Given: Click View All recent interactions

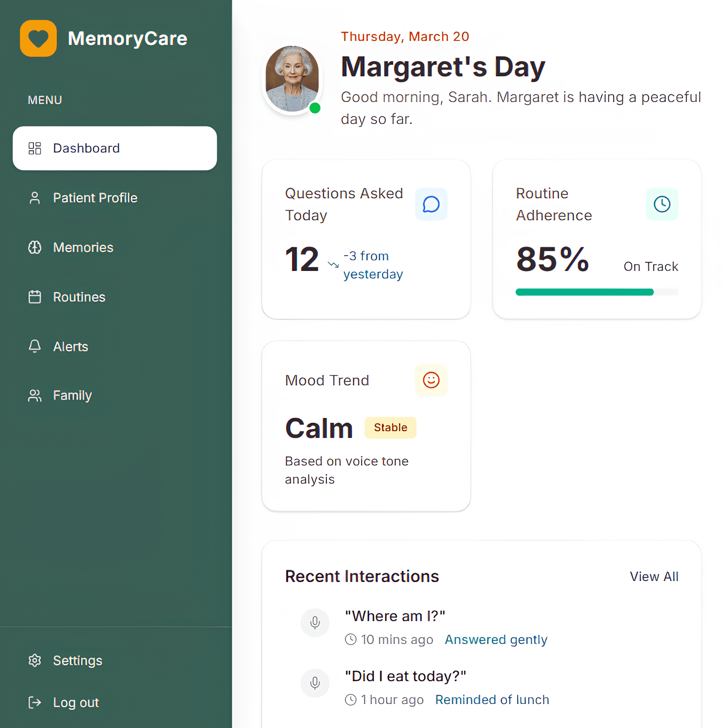Looking at the screenshot, I should point(654,576).
